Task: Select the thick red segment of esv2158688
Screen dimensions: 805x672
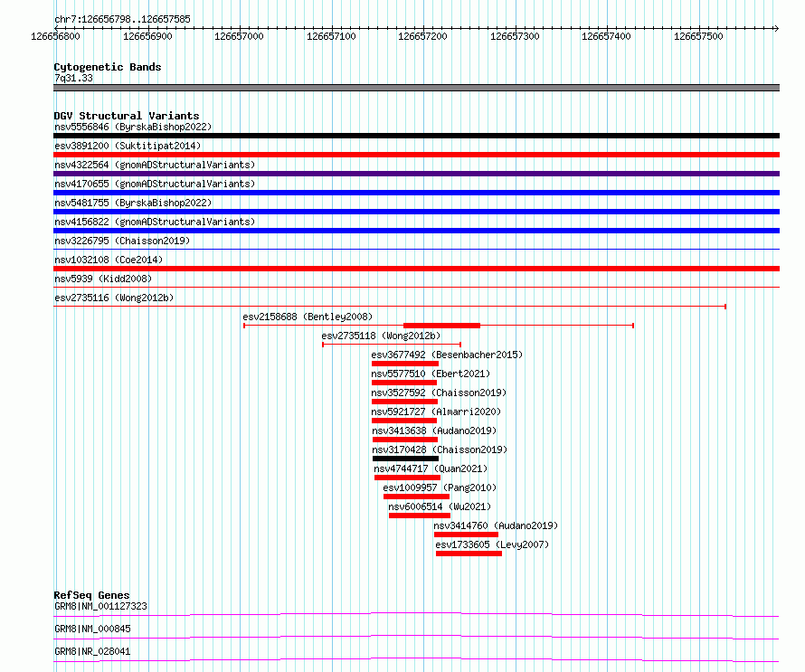Action: (x=442, y=326)
